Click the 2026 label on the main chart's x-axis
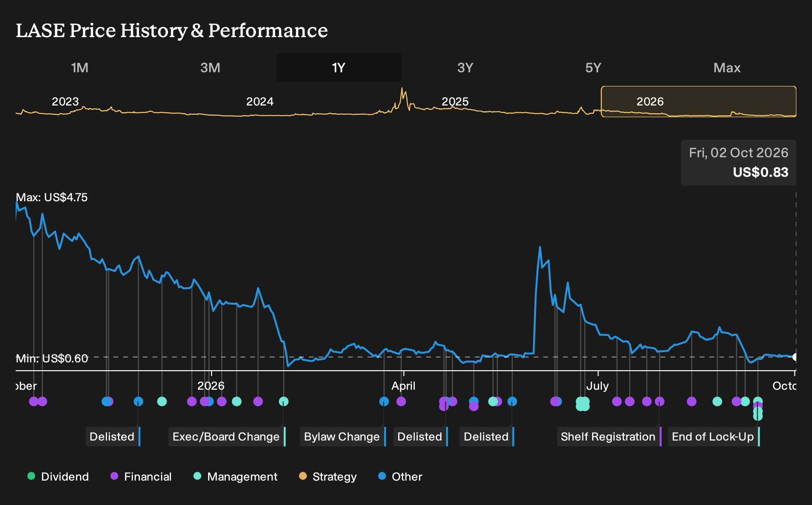 pyautogui.click(x=211, y=386)
